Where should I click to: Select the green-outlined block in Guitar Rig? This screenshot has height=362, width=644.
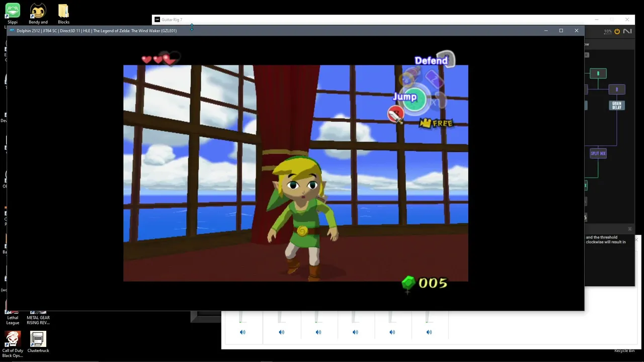598,73
